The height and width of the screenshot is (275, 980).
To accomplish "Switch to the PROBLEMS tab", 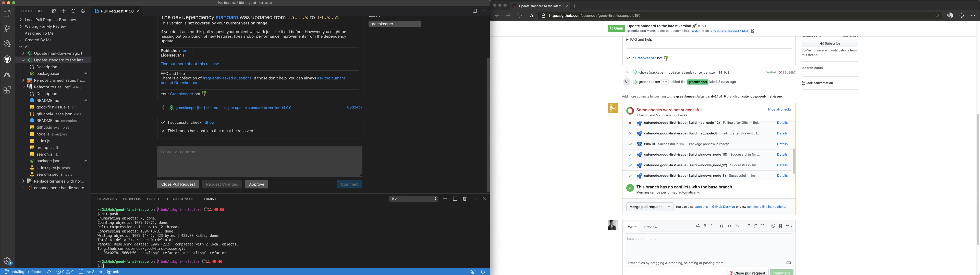I will (132, 199).
